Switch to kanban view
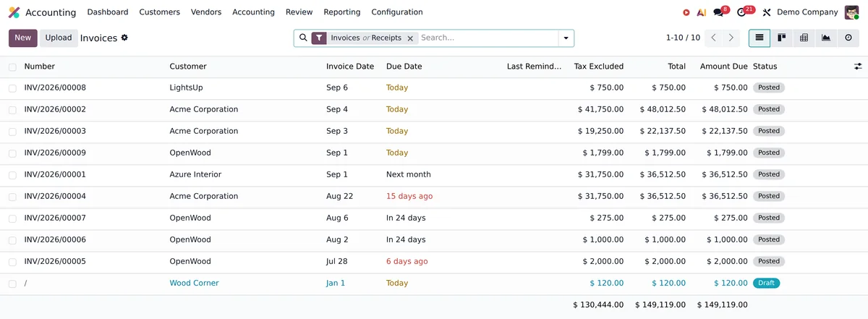This screenshot has height=319, width=868. click(x=782, y=38)
